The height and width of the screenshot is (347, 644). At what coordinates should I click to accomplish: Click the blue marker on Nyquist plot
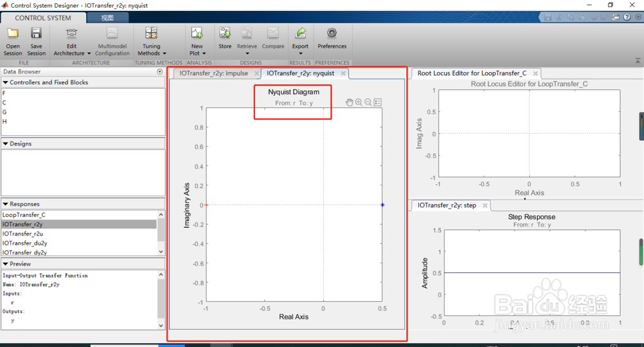(383, 205)
